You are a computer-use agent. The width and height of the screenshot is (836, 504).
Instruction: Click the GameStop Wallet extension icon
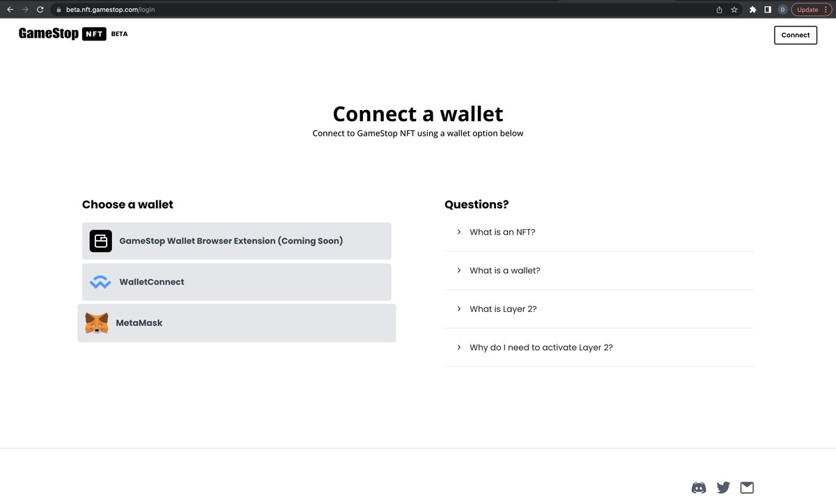pyautogui.click(x=100, y=241)
